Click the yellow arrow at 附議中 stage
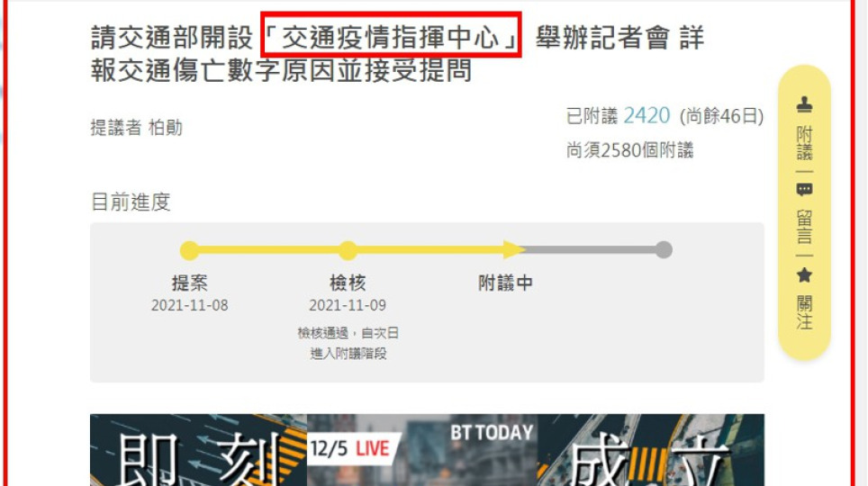Image resolution: width=868 pixels, height=486 pixels. click(x=514, y=249)
